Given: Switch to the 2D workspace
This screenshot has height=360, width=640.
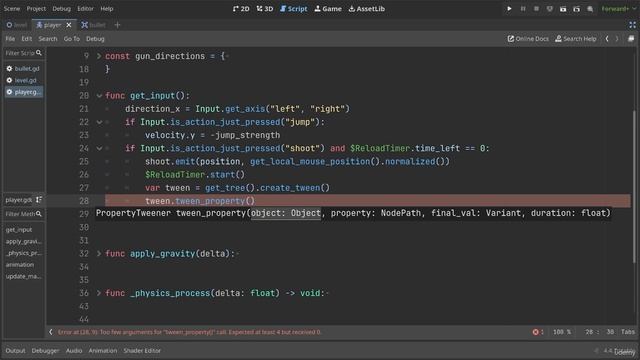Looking at the screenshot, I should (241, 9).
